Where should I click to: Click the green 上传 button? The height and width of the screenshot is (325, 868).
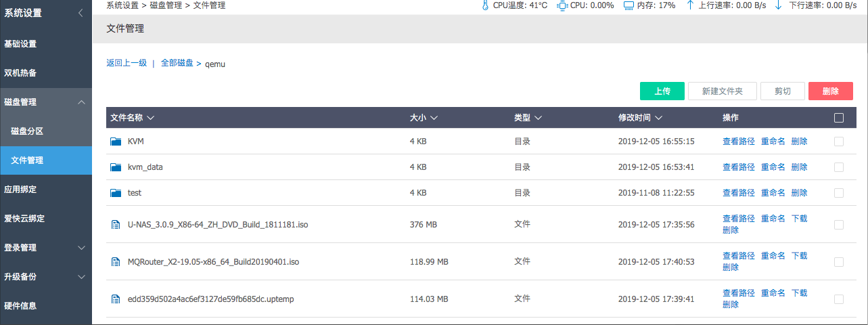pyautogui.click(x=662, y=91)
